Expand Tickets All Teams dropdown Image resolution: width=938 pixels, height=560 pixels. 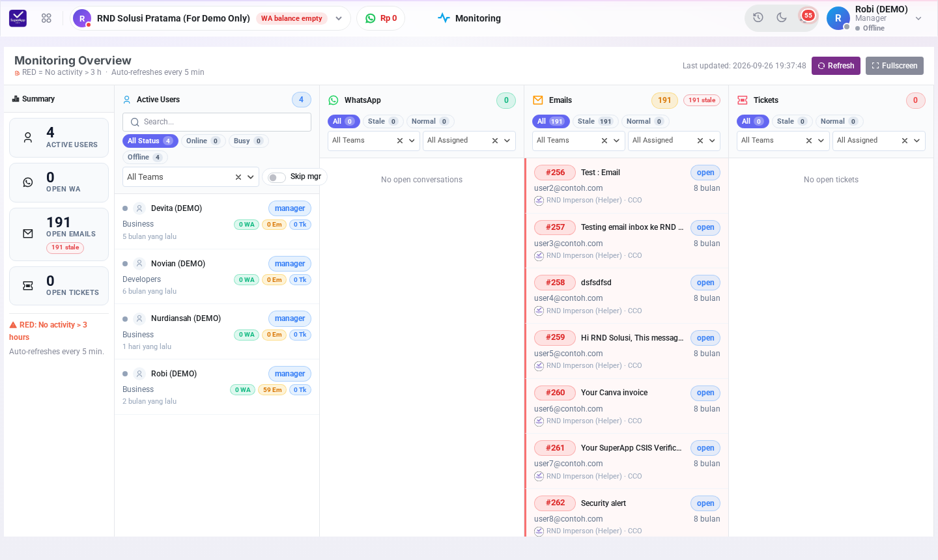coord(821,141)
